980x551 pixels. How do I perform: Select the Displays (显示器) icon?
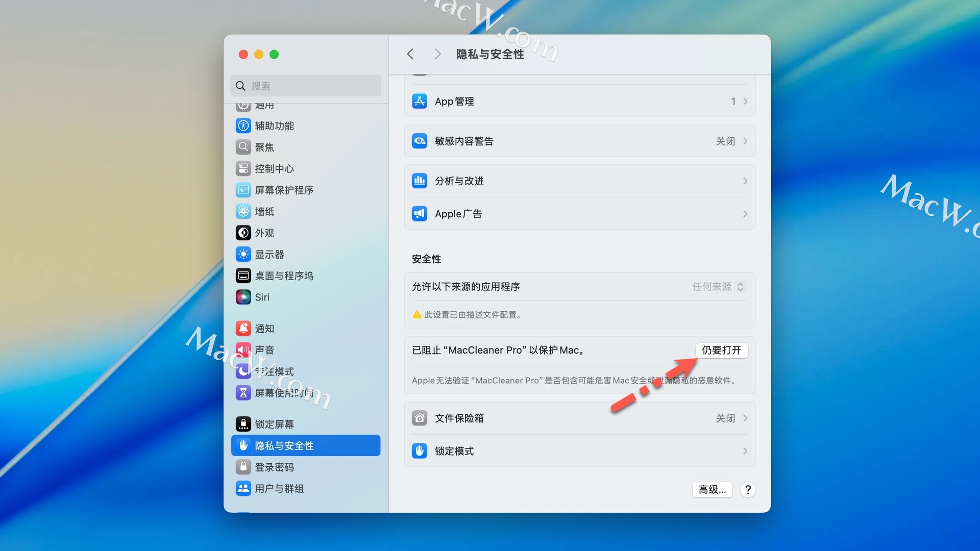(x=243, y=254)
